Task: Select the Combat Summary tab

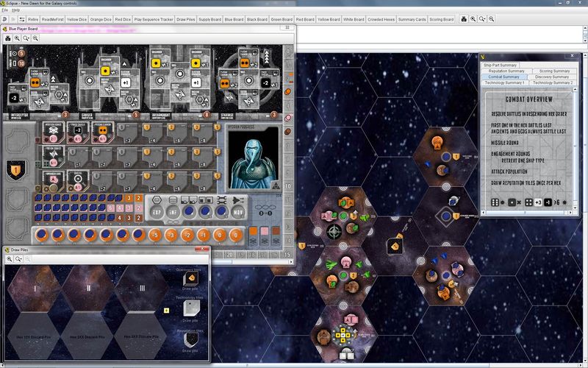Action: pyautogui.click(x=503, y=77)
